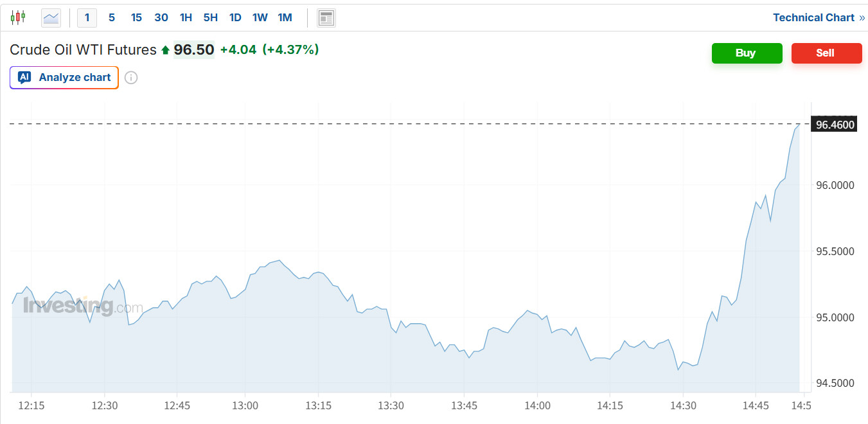The height and width of the screenshot is (424, 868).
Task: Switch to candlestick chart type
Action: point(18,17)
